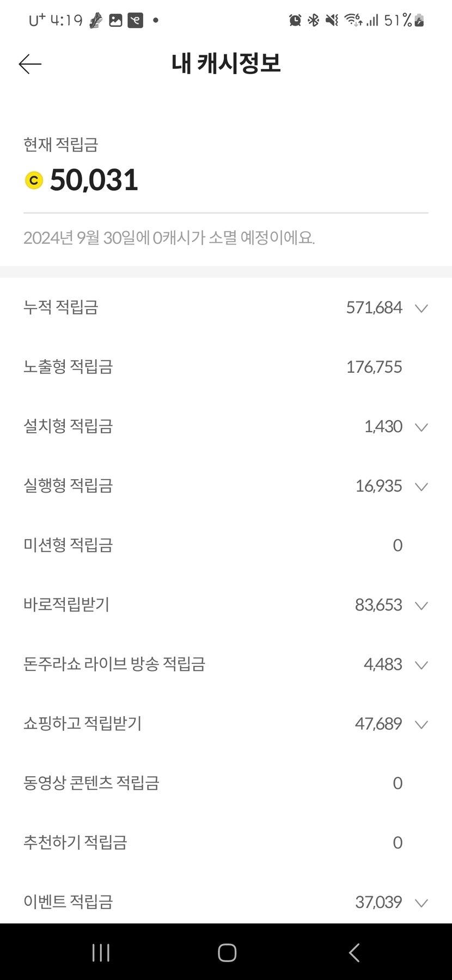Expand 돈주라쇼 라이브 방송 적립금 details

[x=421, y=664]
